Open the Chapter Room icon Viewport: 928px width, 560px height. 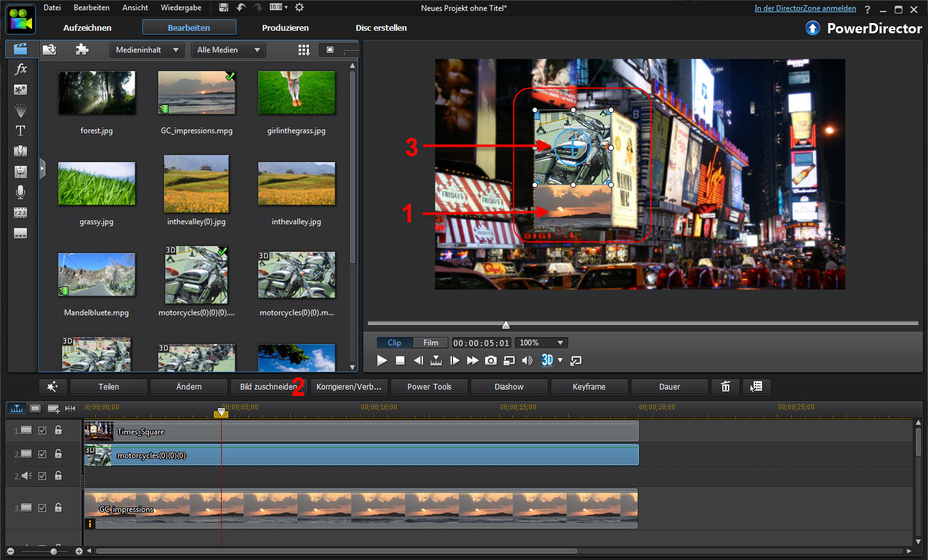21,213
